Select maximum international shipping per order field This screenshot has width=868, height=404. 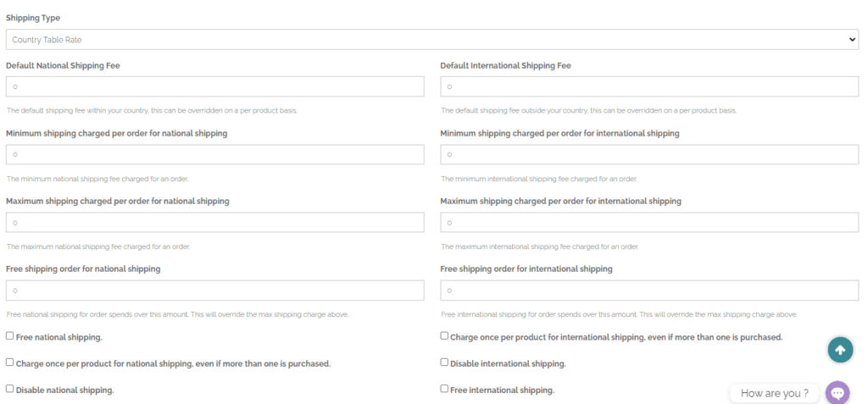[649, 223]
